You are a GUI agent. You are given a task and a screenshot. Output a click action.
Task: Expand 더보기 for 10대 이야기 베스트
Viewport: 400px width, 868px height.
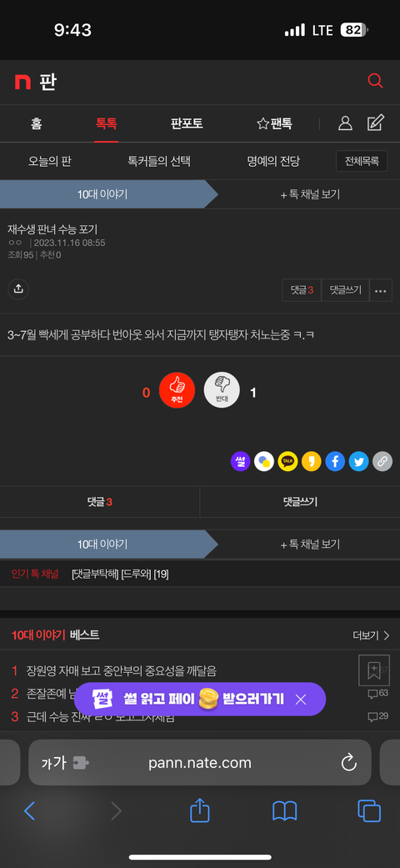coord(371,635)
